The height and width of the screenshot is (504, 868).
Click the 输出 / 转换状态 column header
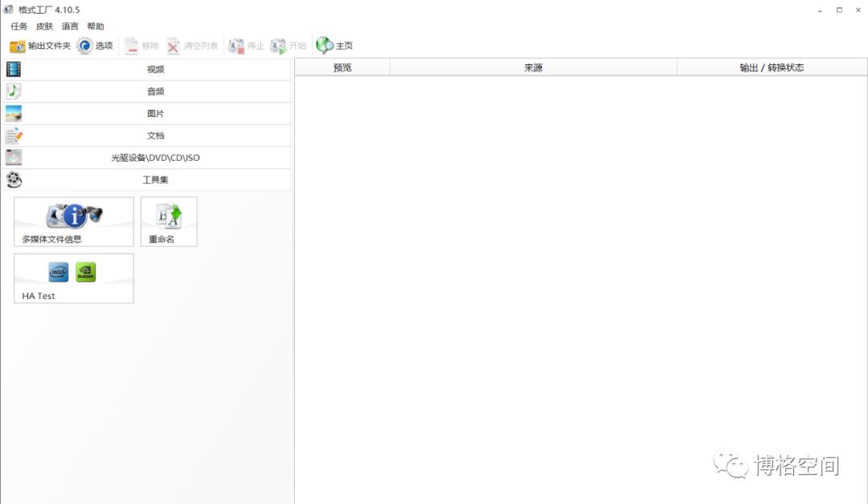click(x=772, y=68)
